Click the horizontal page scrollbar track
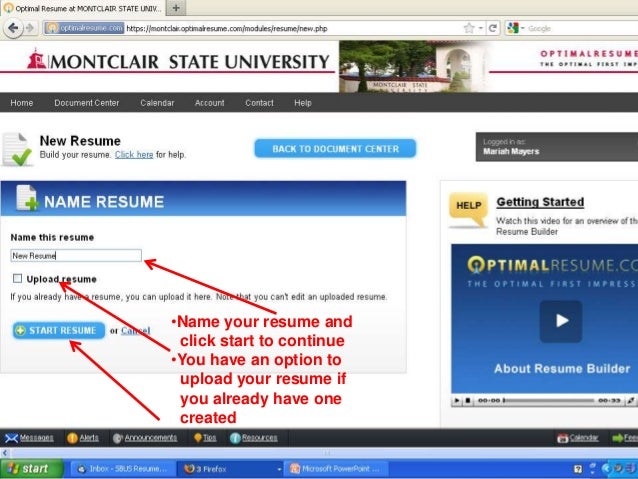The height and width of the screenshot is (479, 638). click(x=326, y=453)
